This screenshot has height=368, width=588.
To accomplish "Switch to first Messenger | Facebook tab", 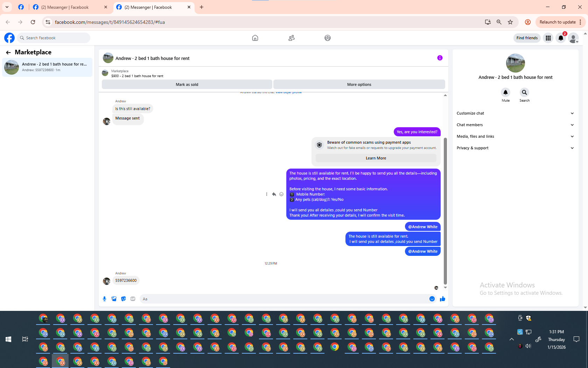I will [70, 7].
